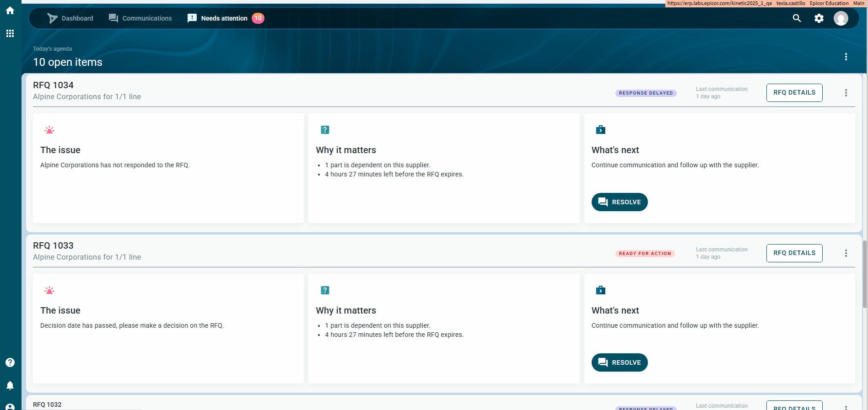Click the Home icon in left sidebar
The image size is (868, 410).
coord(10,11)
